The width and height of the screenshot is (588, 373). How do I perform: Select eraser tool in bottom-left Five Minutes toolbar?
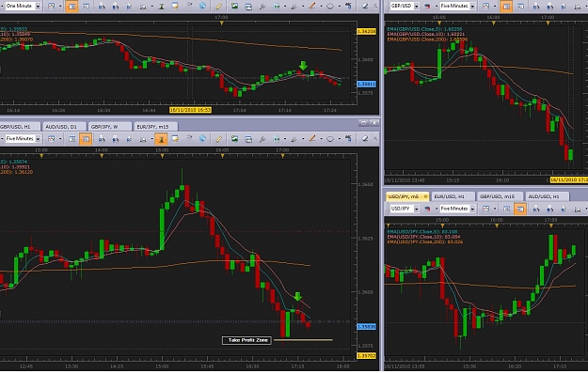[x=365, y=139]
